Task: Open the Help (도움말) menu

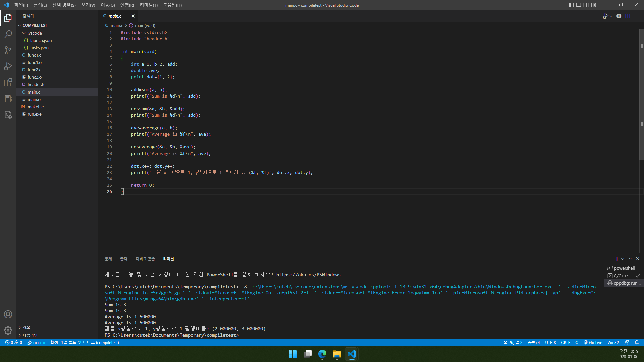Action: [172, 5]
